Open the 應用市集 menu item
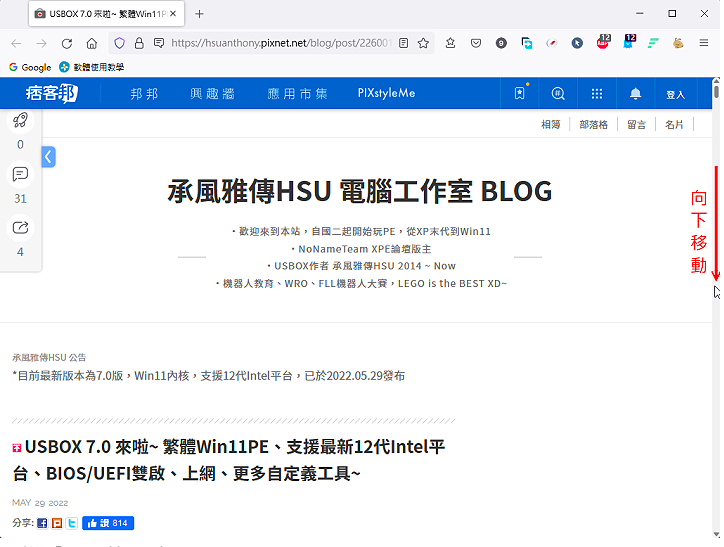The image size is (724, 547). pos(297,94)
